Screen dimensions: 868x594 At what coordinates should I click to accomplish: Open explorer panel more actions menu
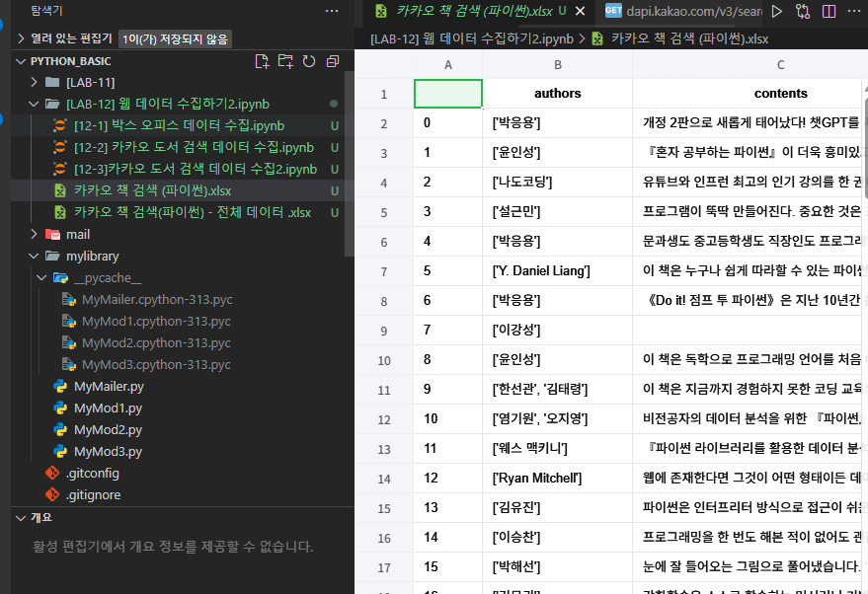point(332,11)
